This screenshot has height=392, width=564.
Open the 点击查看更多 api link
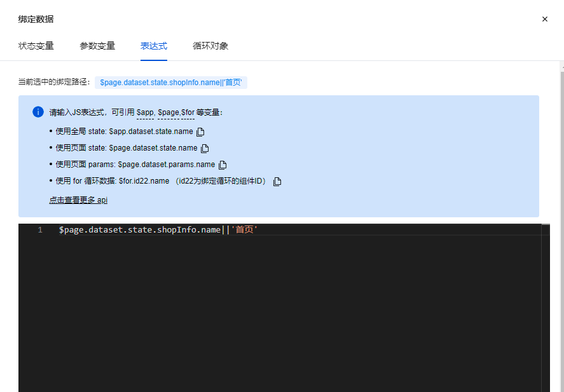point(78,199)
